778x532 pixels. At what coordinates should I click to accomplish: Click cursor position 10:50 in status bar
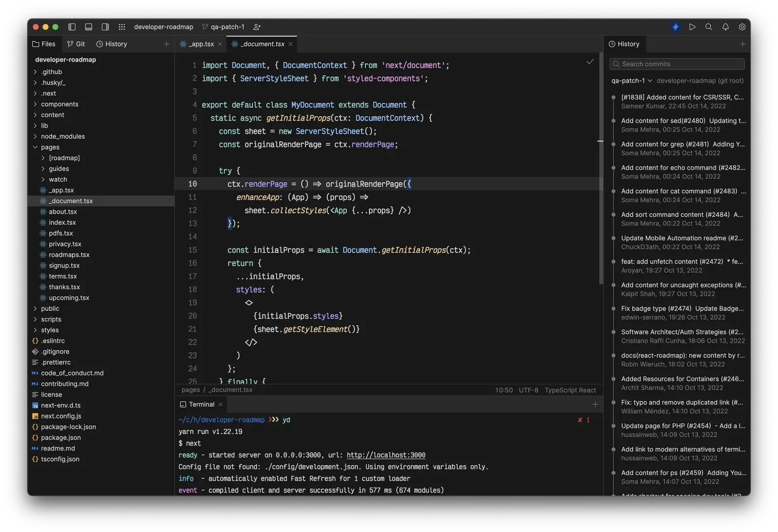tap(504, 390)
